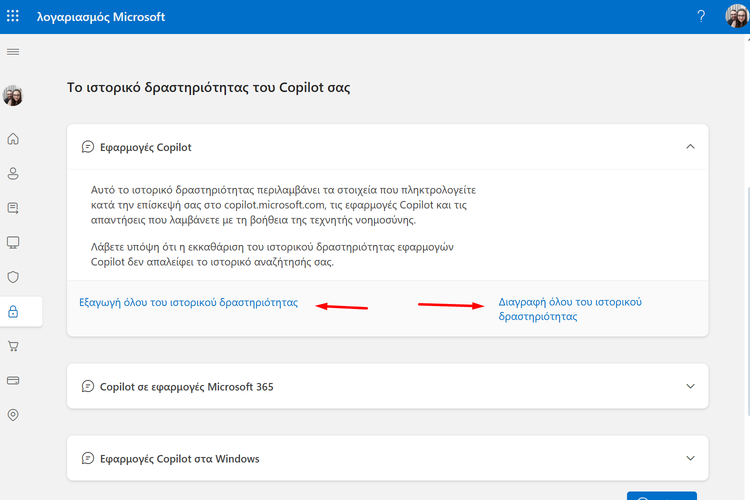
Task: Collapse the Εφαρμογές Copilot section
Action: (689, 147)
